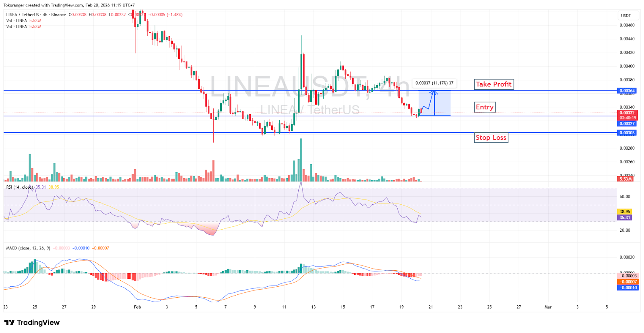Viewport: 644px width, 333px height.
Task: Select the first Vol · LINEA legend line
Action: tap(17, 21)
